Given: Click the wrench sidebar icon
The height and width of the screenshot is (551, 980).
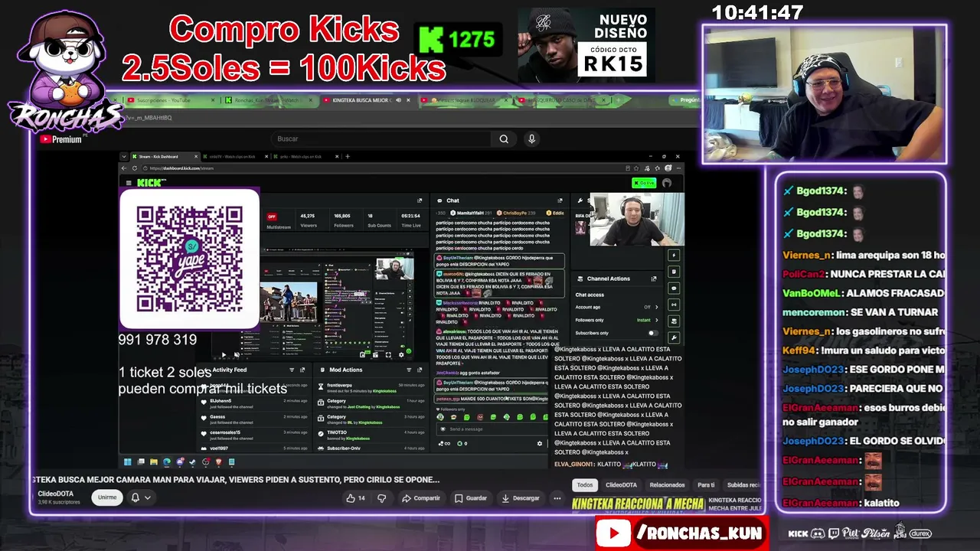Looking at the screenshot, I should click(x=674, y=337).
